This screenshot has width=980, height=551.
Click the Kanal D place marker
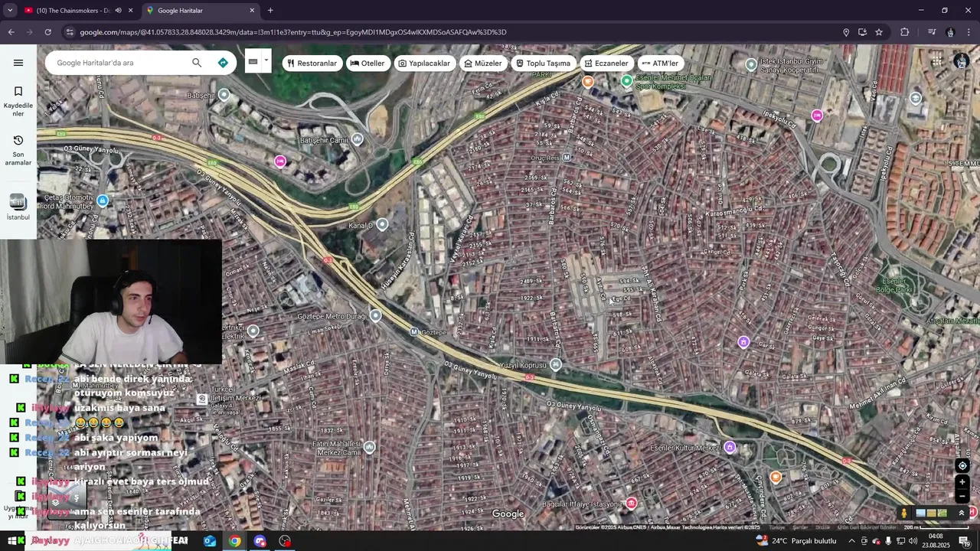pos(382,224)
